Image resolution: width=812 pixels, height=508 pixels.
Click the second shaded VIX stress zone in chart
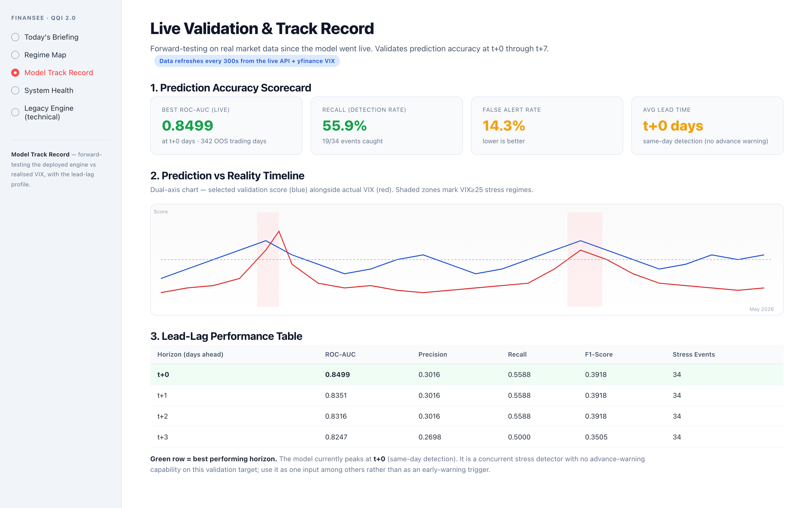585,259
